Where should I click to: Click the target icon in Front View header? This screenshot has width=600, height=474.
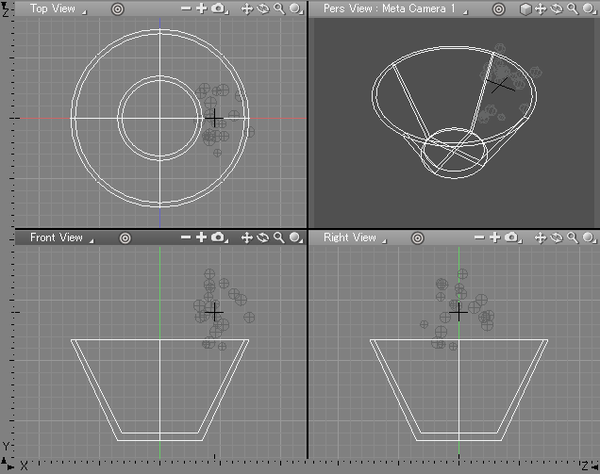(125, 238)
